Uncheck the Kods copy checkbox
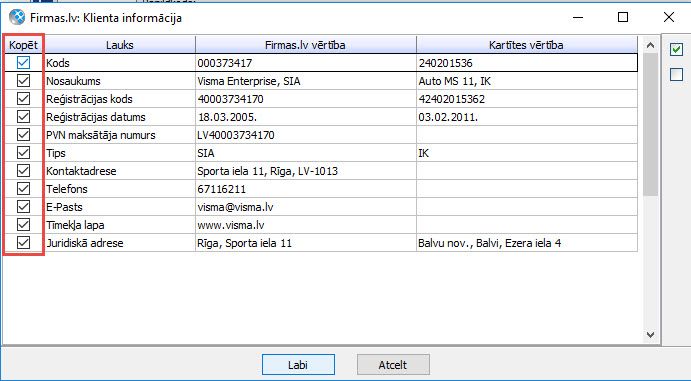Image resolution: width=691 pixels, height=381 pixels. pos(23,63)
